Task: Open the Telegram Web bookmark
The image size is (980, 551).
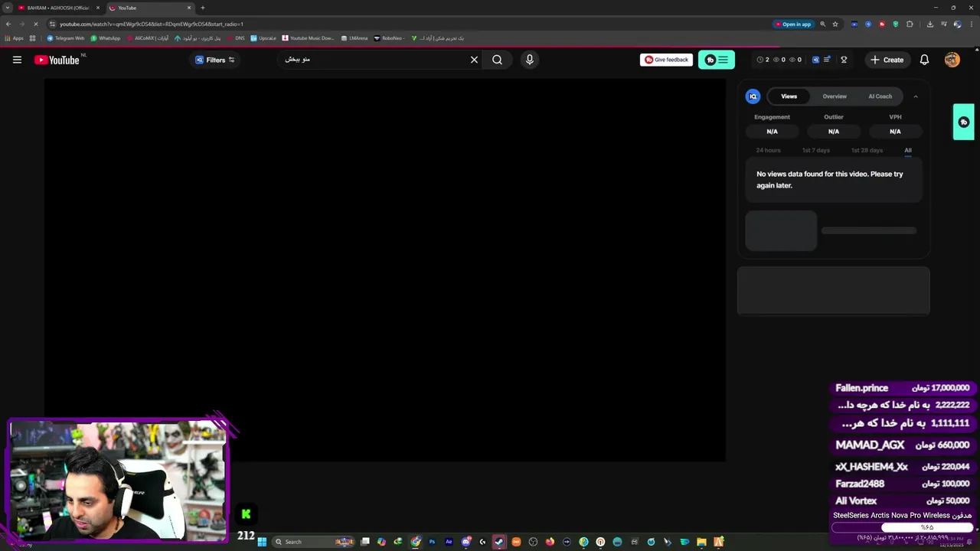Action: point(66,38)
